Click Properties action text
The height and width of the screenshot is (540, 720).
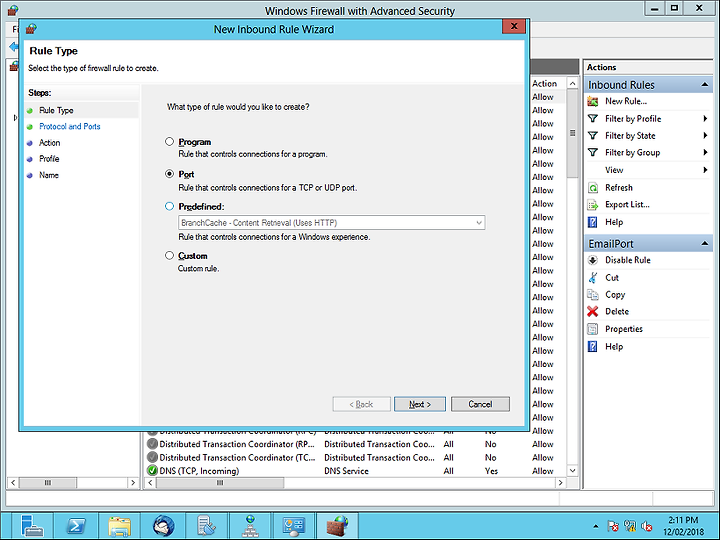624,329
